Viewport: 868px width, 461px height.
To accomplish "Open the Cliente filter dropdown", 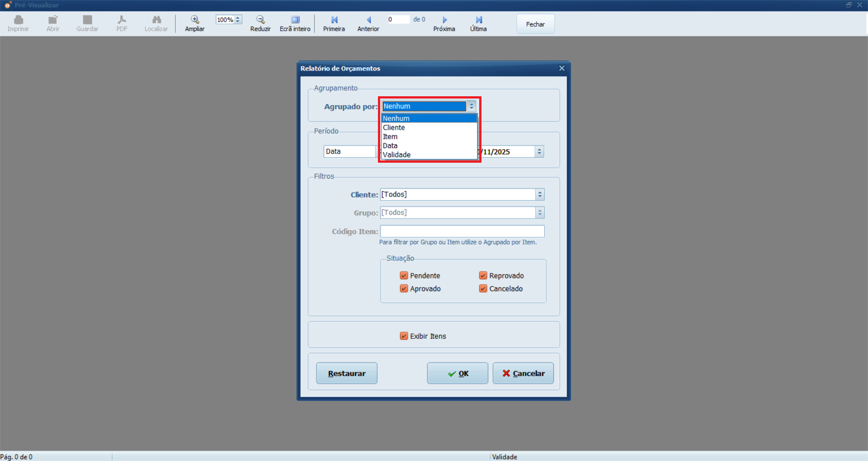I will pos(539,195).
